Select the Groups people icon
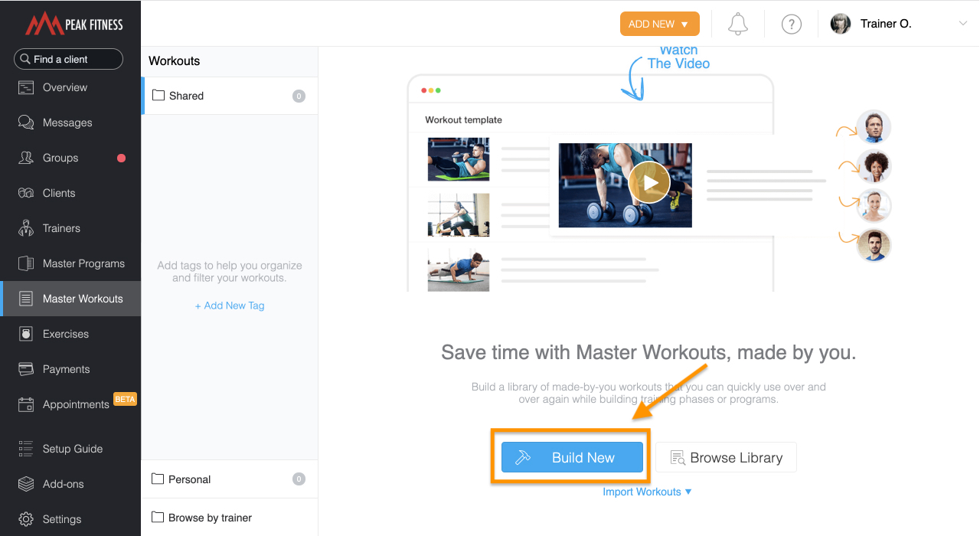 (26, 158)
